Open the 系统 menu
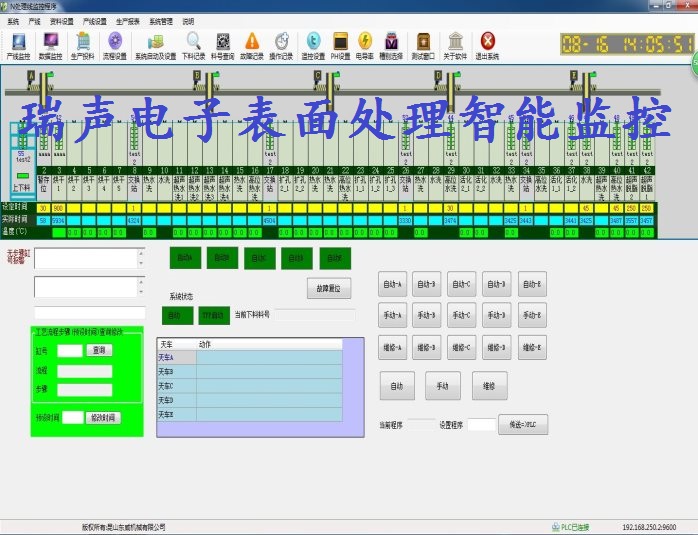Image resolution: width=698 pixels, height=535 pixels. 13,21
